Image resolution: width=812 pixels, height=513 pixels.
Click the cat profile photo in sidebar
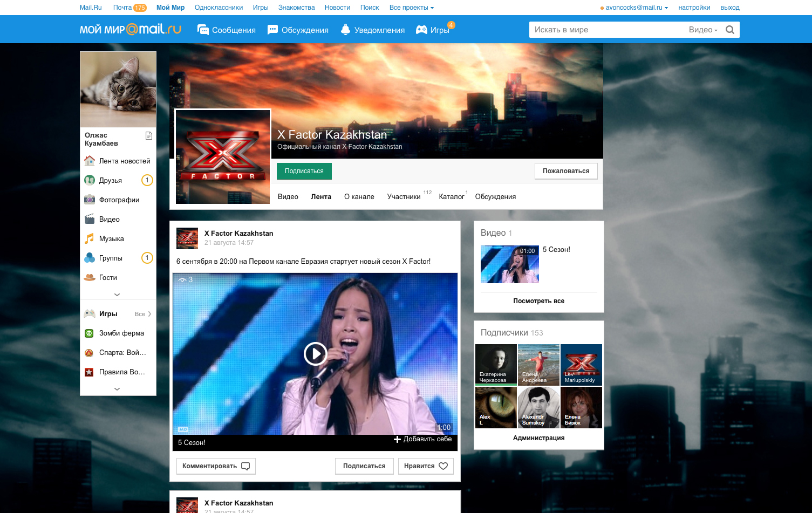coord(118,90)
